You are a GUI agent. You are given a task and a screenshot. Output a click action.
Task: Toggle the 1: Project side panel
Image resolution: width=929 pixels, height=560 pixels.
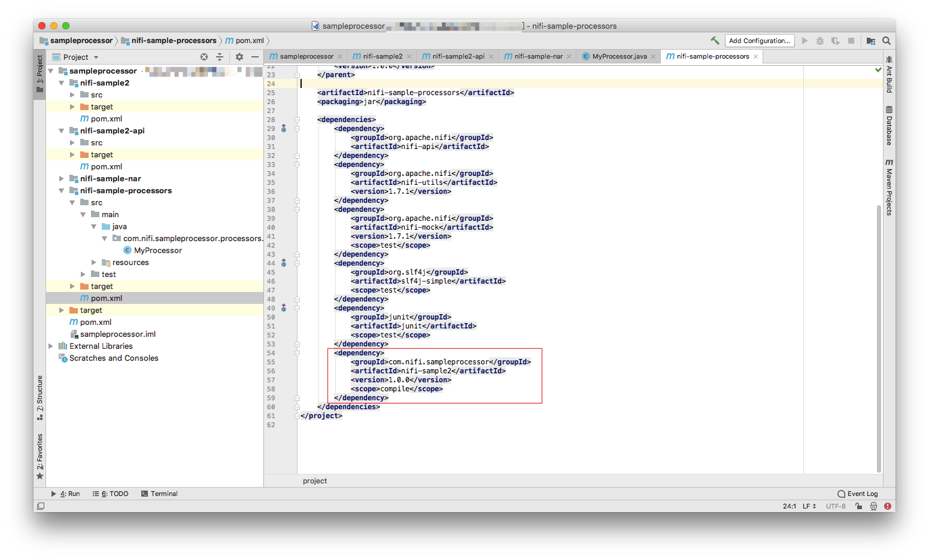click(x=40, y=74)
